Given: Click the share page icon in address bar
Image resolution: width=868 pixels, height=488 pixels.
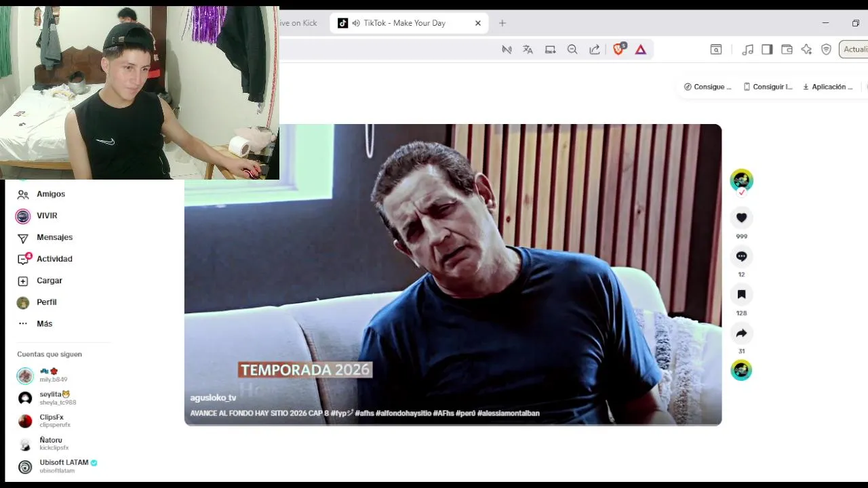Looking at the screenshot, I should click(595, 49).
